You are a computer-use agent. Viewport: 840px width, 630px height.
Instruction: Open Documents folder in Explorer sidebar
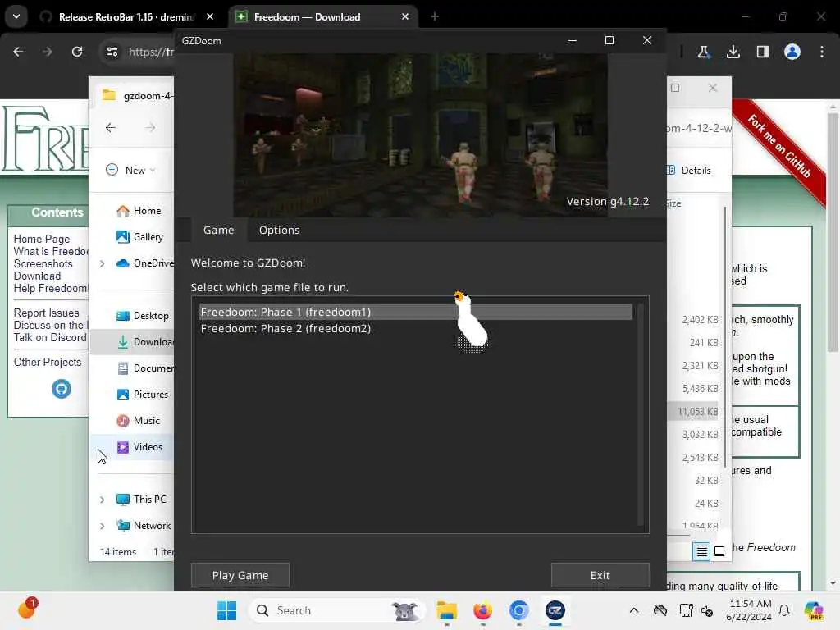144,368
